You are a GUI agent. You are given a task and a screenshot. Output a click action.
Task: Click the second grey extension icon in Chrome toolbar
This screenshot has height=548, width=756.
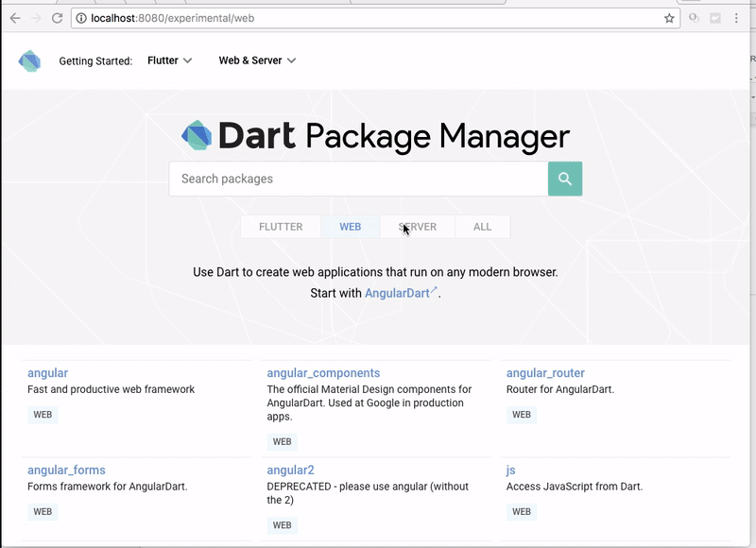(715, 18)
